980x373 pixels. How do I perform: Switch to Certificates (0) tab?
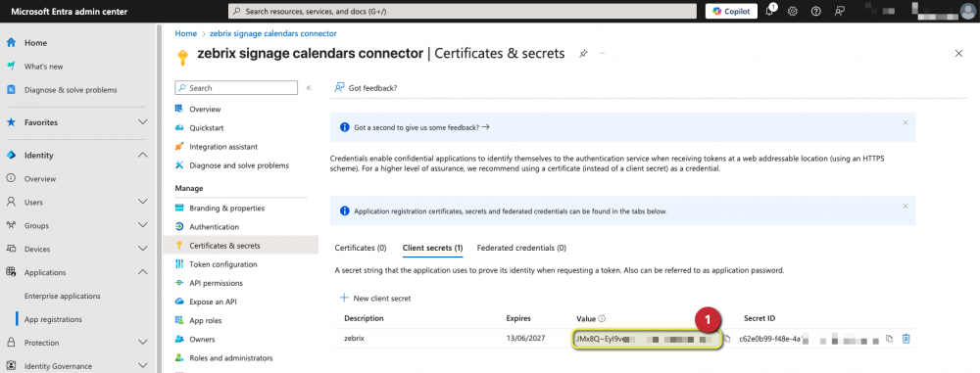(x=361, y=248)
